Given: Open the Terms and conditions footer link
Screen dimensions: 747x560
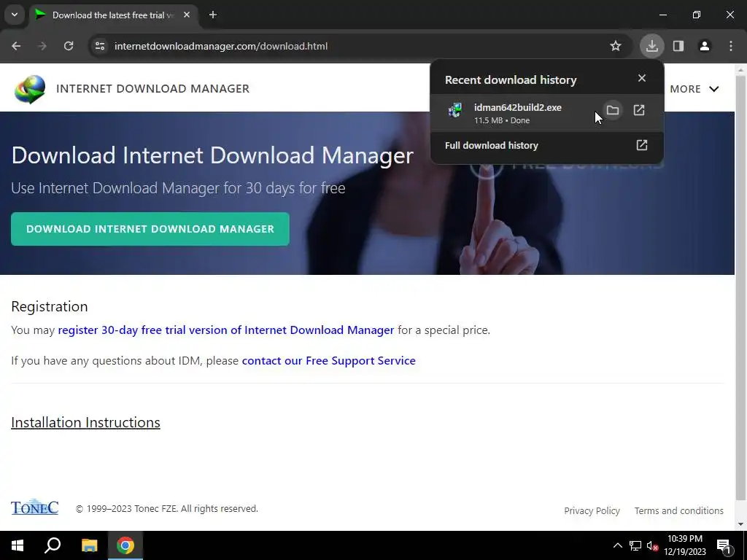Looking at the screenshot, I should (679, 510).
